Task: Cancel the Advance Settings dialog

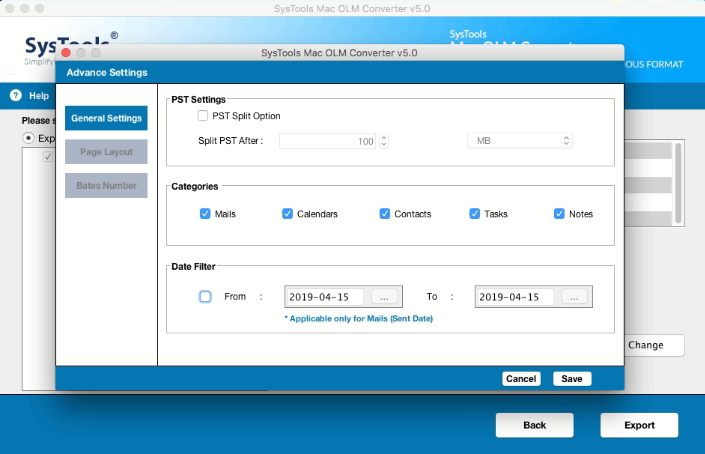Action: coord(521,378)
